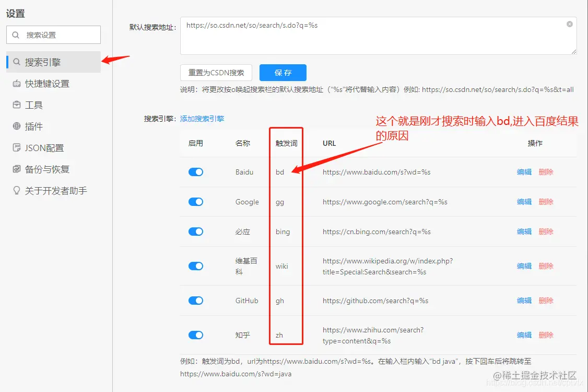Delete the Google search engine entry
This screenshot has width=588, height=392.
(x=546, y=202)
